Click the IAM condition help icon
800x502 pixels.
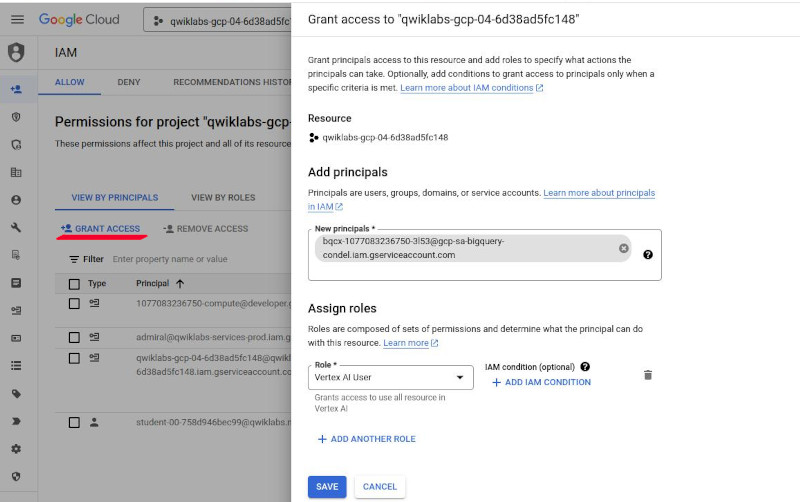pyautogui.click(x=585, y=366)
